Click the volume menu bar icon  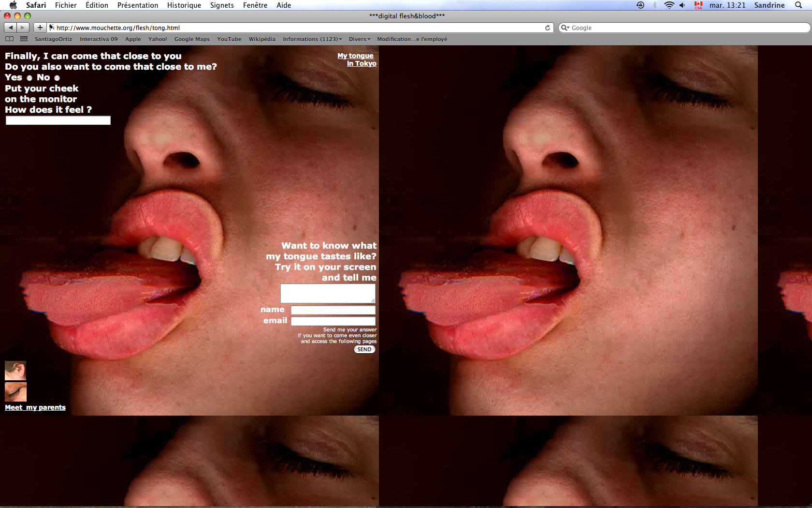pos(682,5)
